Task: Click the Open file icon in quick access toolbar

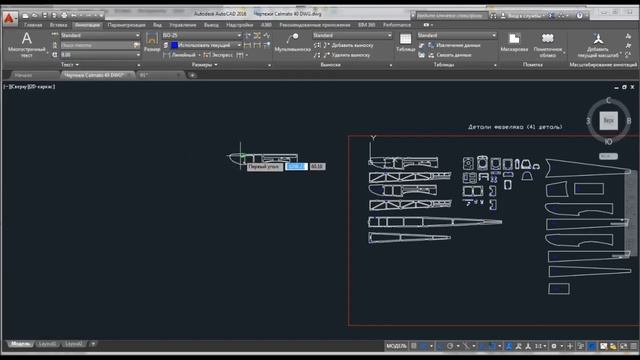Action: (x=35, y=16)
